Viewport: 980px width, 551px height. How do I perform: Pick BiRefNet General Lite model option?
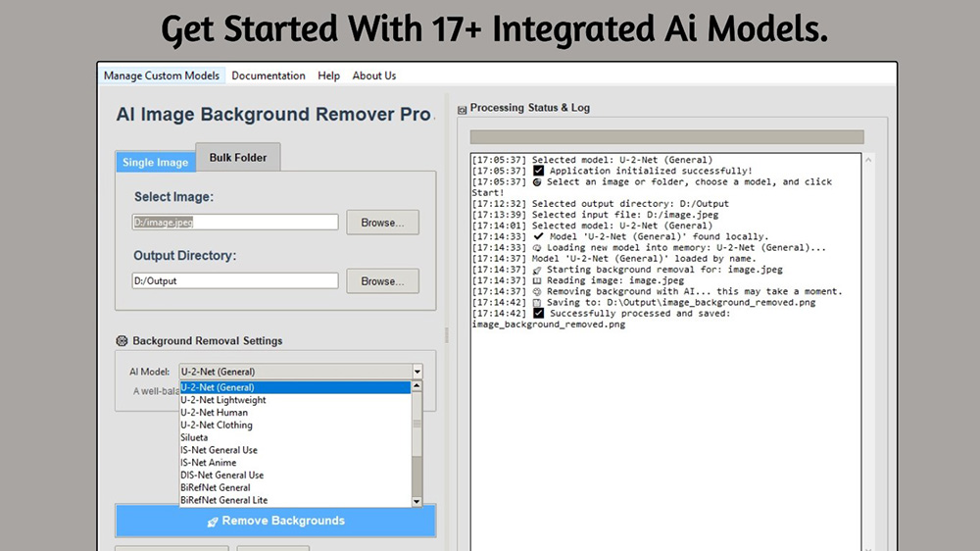[223, 500]
